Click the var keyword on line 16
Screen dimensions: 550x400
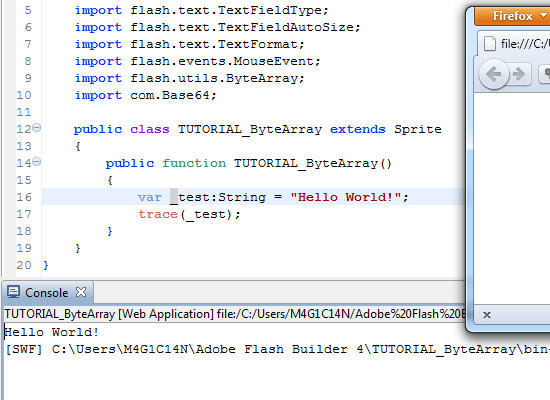[150, 197]
